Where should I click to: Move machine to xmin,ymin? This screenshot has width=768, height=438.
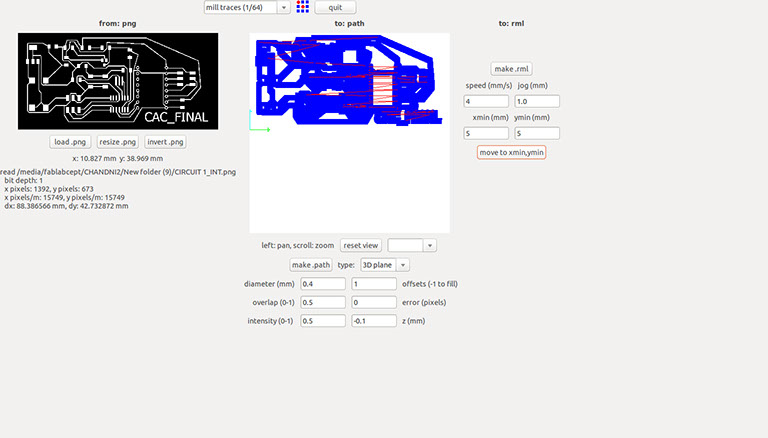pos(511,152)
